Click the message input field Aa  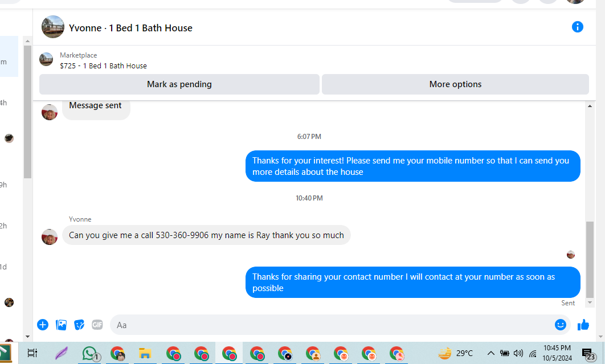point(332,325)
